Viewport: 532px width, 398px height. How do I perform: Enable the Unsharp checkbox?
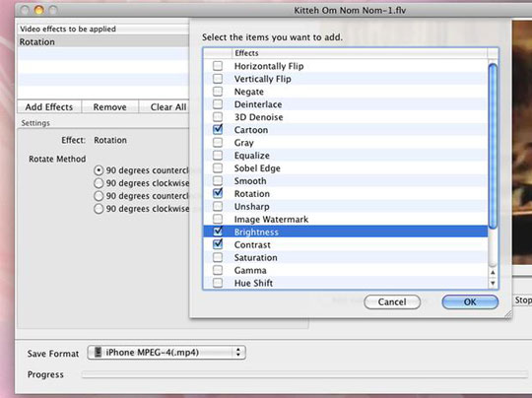point(218,206)
